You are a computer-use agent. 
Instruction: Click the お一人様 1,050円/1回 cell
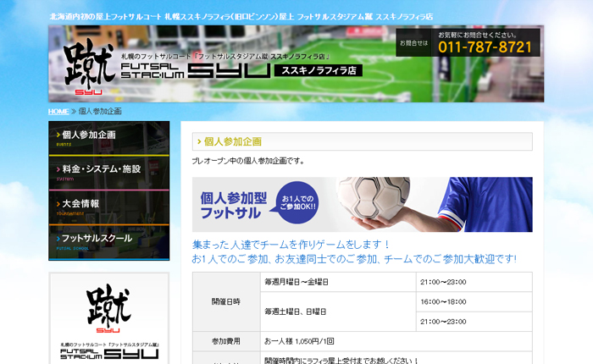click(x=396, y=341)
